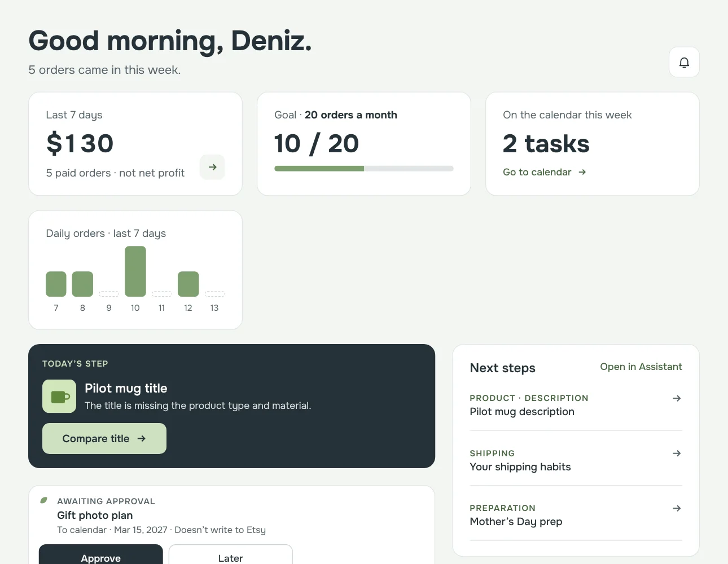Click the leaf icon beside Awaiting Approval
728x564 pixels.
[x=44, y=500]
